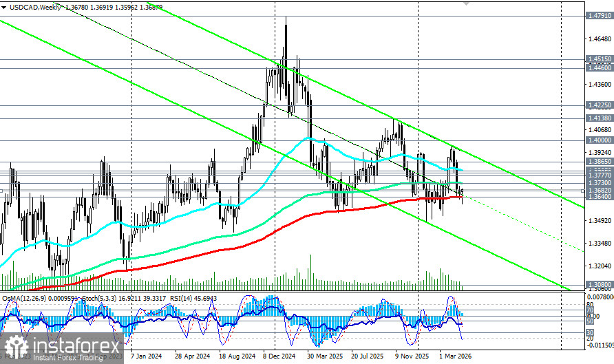Click the 8 Dec 2024 date label
Viewport: 614px width, 364px height.
pos(279,356)
